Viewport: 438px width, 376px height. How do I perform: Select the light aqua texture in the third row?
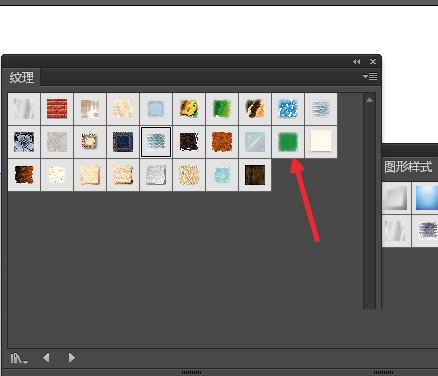tap(222, 175)
